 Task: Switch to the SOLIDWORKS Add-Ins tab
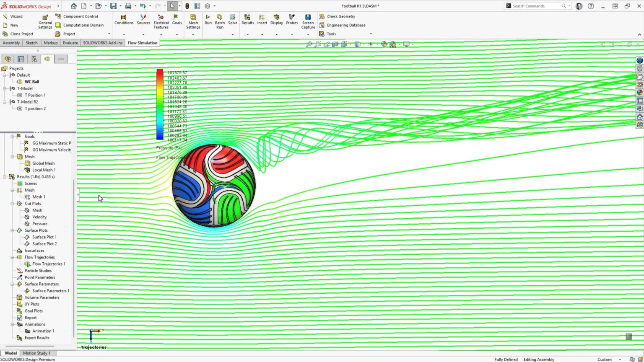[x=103, y=43]
